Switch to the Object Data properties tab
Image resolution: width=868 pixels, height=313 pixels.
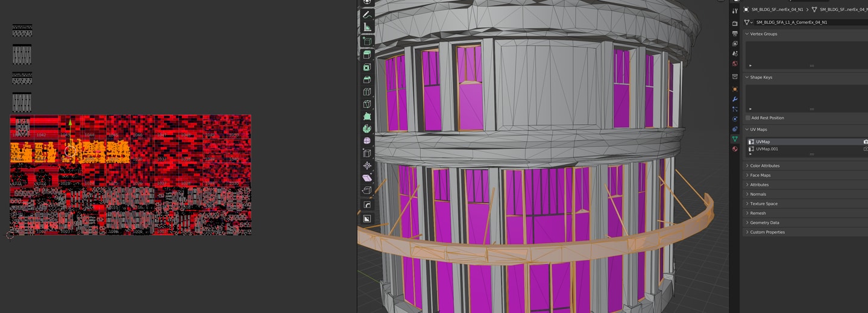(735, 139)
